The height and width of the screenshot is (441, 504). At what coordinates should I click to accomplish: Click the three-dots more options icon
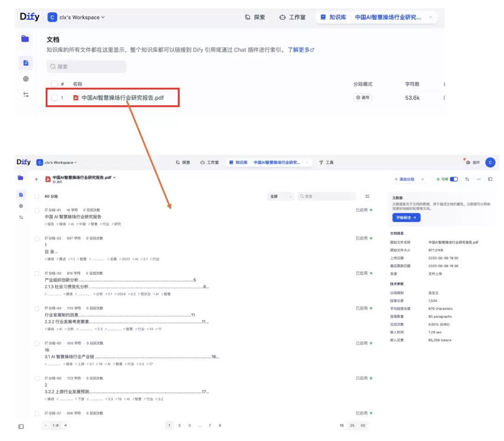479,179
